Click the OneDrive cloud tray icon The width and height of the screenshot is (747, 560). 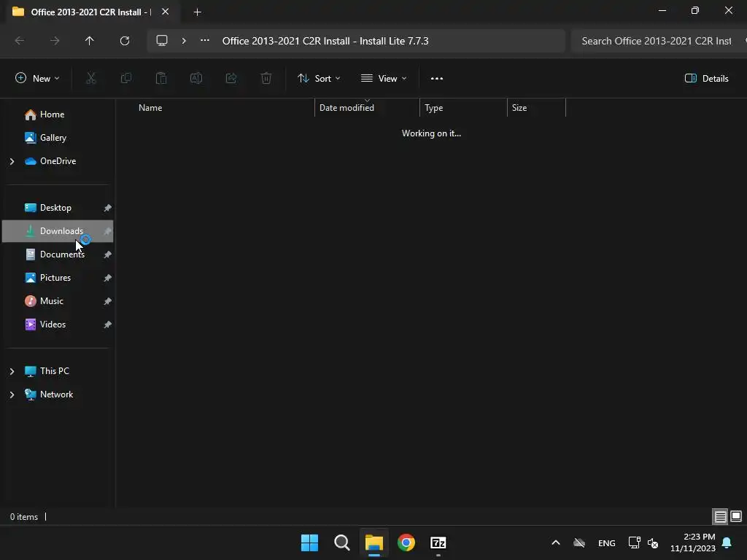579,542
